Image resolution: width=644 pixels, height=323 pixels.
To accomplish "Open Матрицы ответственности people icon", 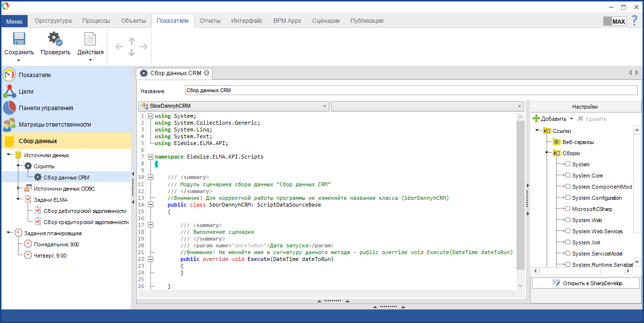I will pyautogui.click(x=9, y=125).
